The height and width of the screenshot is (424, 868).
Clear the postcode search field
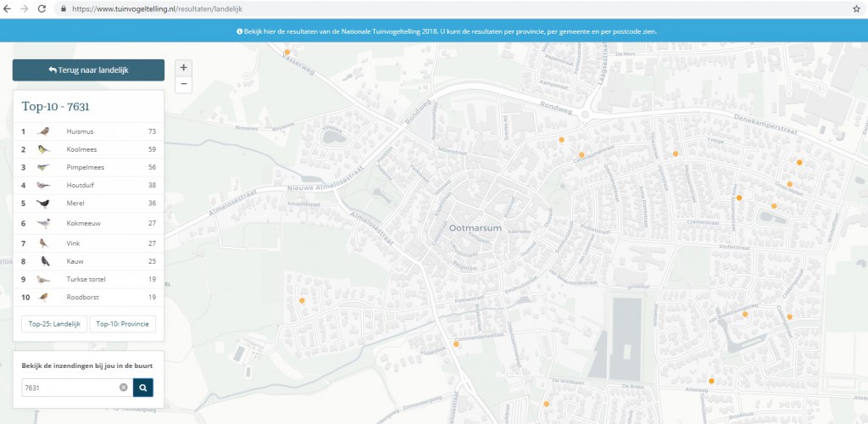[x=123, y=388]
